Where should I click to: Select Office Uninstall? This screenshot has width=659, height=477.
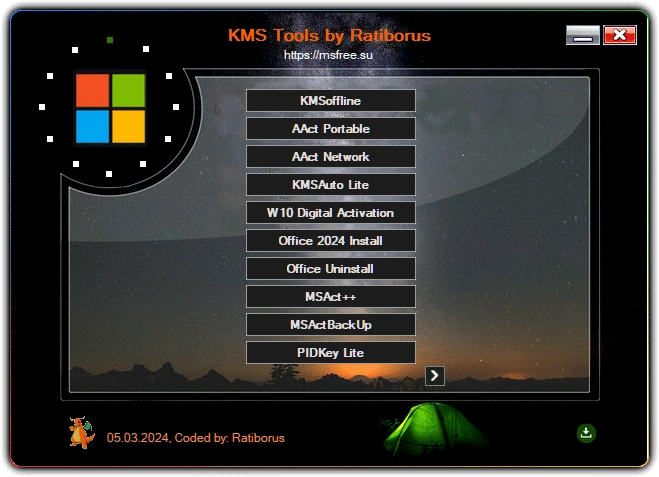pyautogui.click(x=331, y=269)
